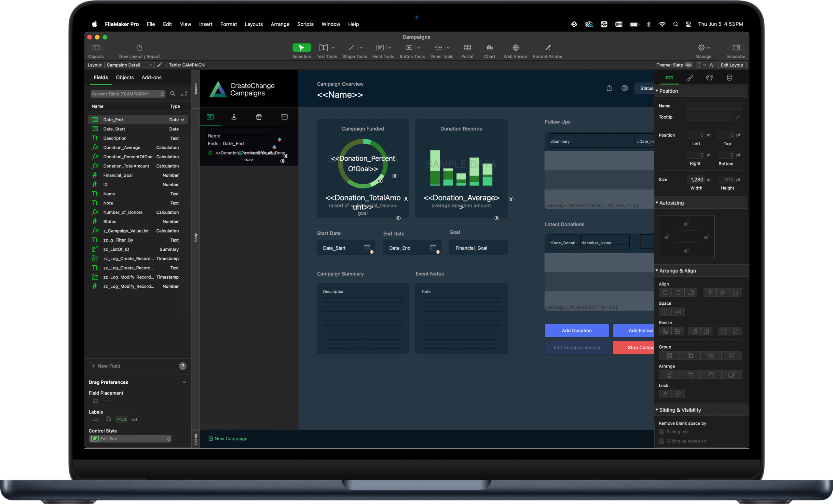The width and height of the screenshot is (833, 504).
Task: Edit tooltip with pencil icon
Action: click(x=737, y=117)
